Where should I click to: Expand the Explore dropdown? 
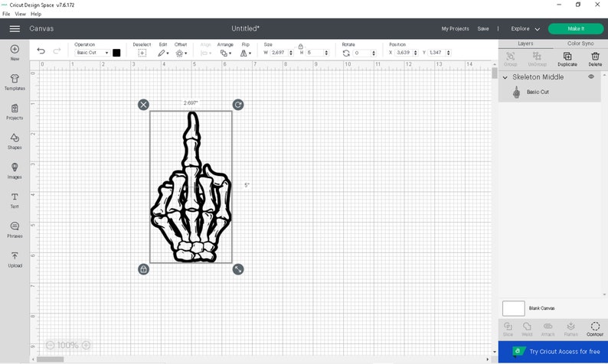point(525,29)
